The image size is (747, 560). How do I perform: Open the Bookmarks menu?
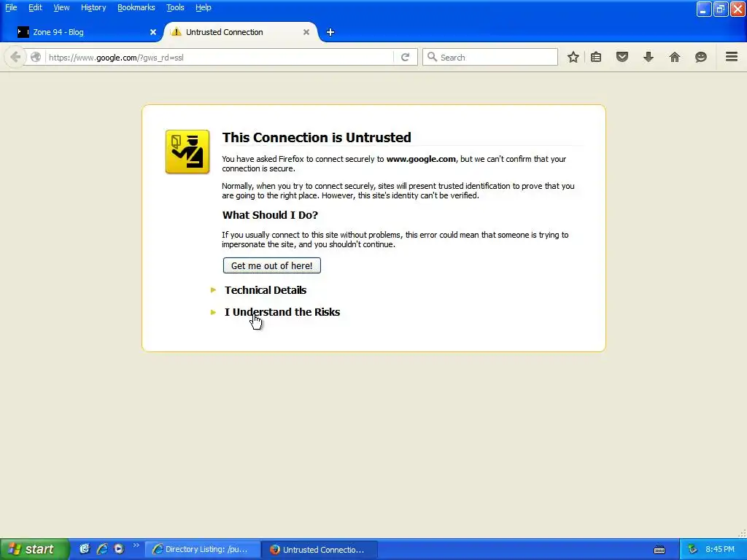click(136, 7)
